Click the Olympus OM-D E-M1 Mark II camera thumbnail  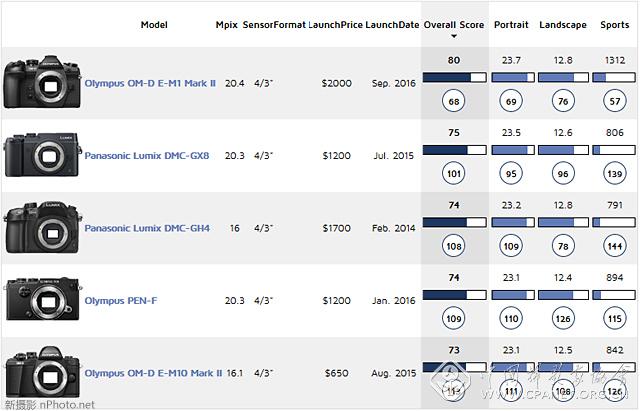41,83
